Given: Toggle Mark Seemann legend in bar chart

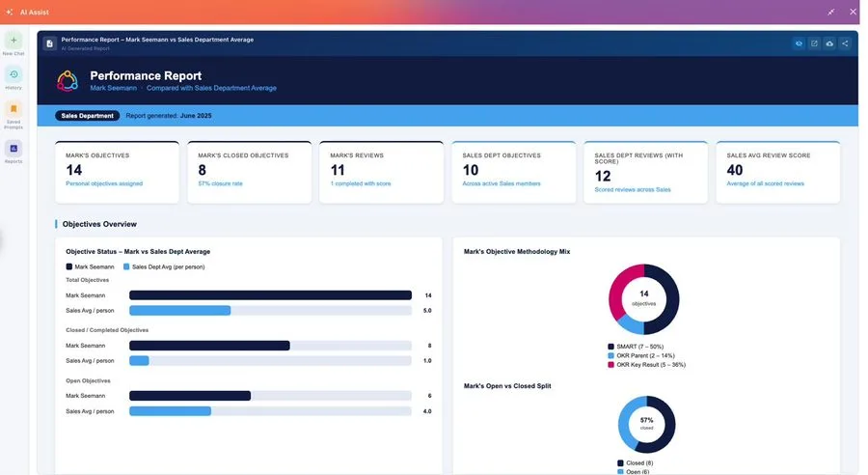Looking at the screenshot, I should tap(91, 266).
